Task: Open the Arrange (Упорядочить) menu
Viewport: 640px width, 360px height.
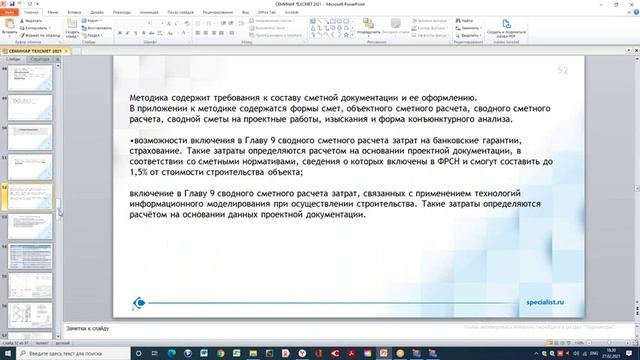Action: [x=368, y=27]
